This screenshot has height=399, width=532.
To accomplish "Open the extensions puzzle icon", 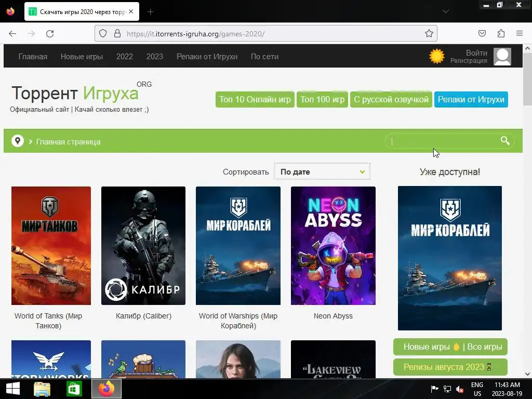I will pos(501,34).
